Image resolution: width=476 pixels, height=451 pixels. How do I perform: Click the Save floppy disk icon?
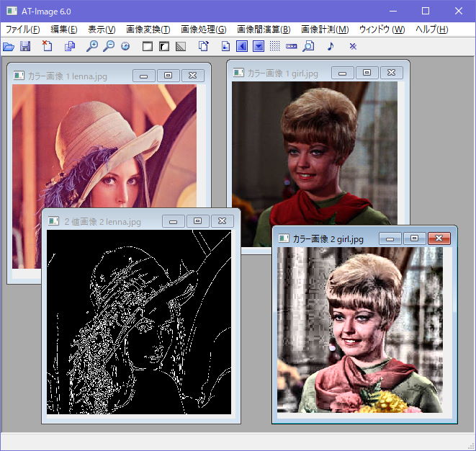[x=25, y=46]
